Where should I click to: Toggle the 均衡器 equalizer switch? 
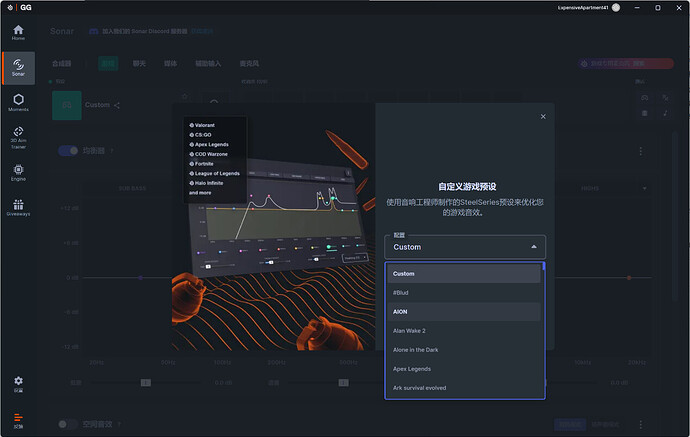(x=68, y=151)
